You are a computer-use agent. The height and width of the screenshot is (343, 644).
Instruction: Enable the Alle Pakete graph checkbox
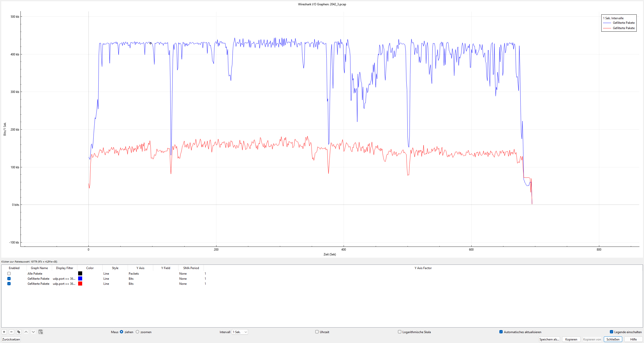(9, 273)
